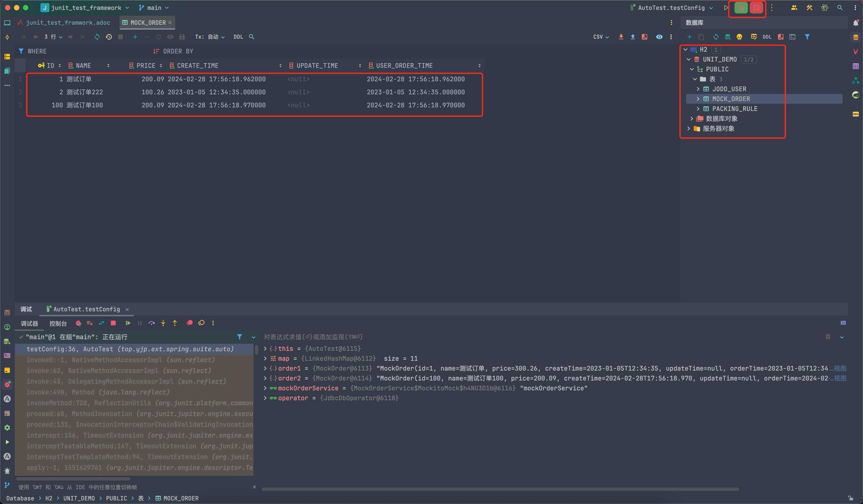Click 视图 link for order1 variable
The height and width of the screenshot is (504, 863).
(x=840, y=369)
